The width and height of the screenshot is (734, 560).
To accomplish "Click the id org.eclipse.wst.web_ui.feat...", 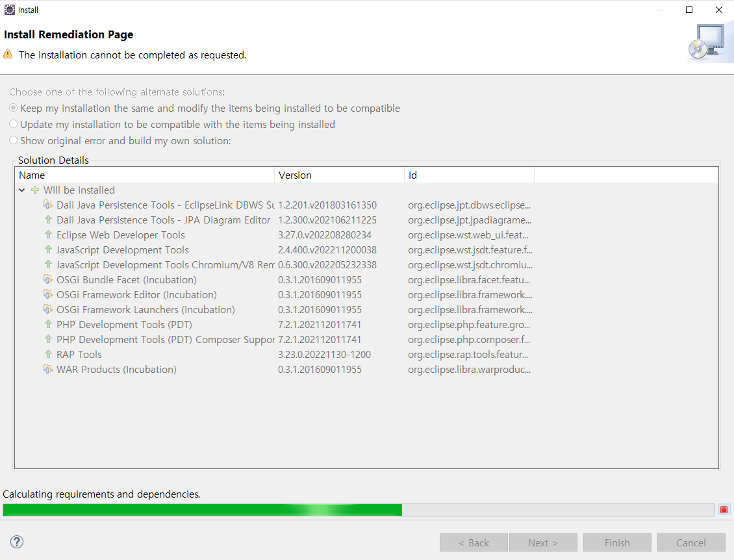I will point(468,235).
